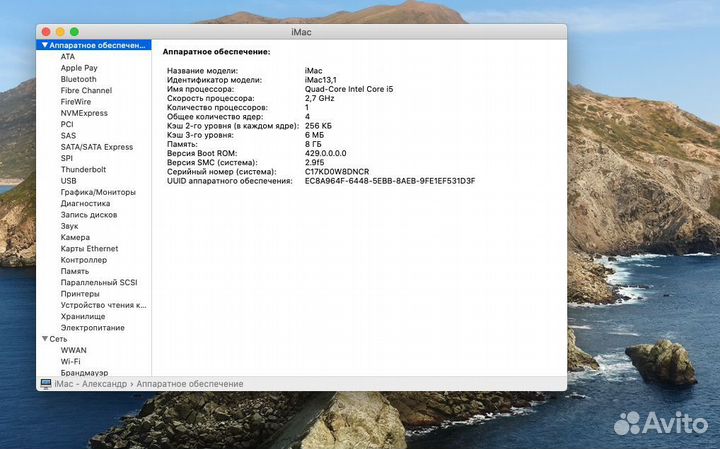Image resolution: width=720 pixels, height=449 pixels.
Task: Select Wi-Fi under Сеть
Action: 70,361
